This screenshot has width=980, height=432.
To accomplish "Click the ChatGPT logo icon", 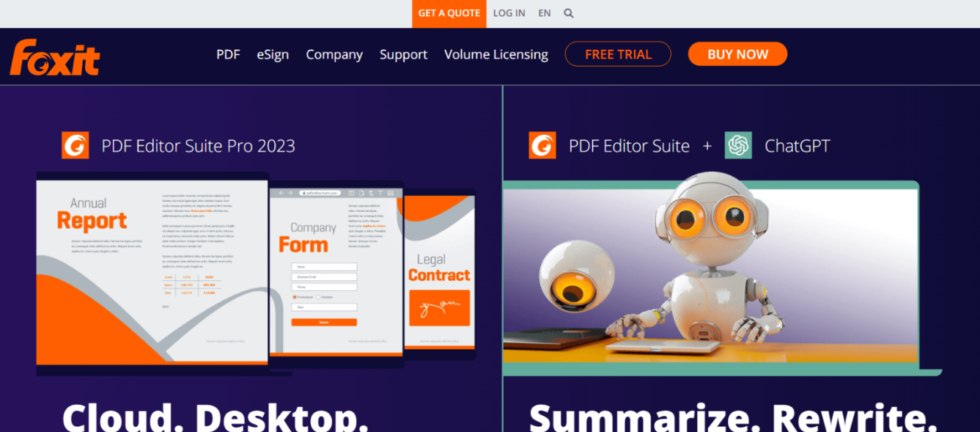I will pos(738,145).
